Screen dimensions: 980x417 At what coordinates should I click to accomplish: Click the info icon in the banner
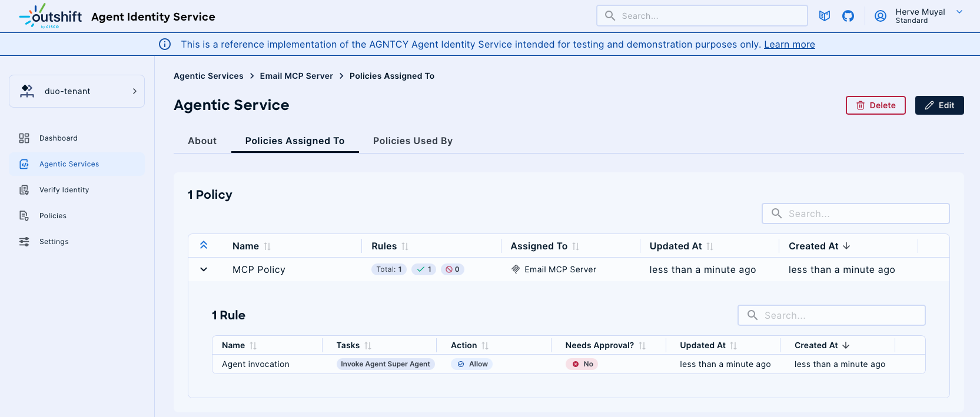pyautogui.click(x=165, y=44)
